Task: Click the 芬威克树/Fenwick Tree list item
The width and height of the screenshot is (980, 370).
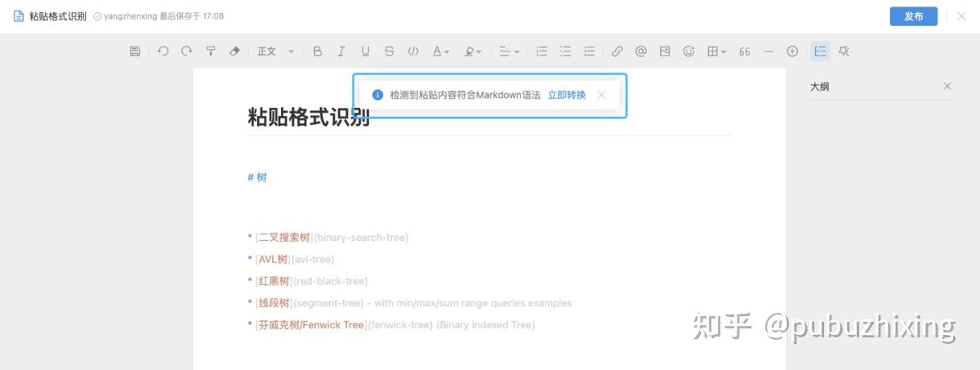Action: [x=391, y=324]
